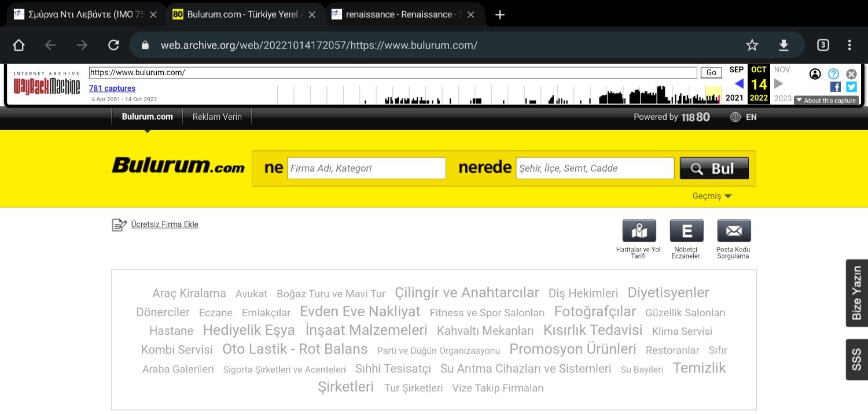Screen dimensions: 868x414
Task: Close the Wayback Machine toolbar
Action: (x=851, y=73)
